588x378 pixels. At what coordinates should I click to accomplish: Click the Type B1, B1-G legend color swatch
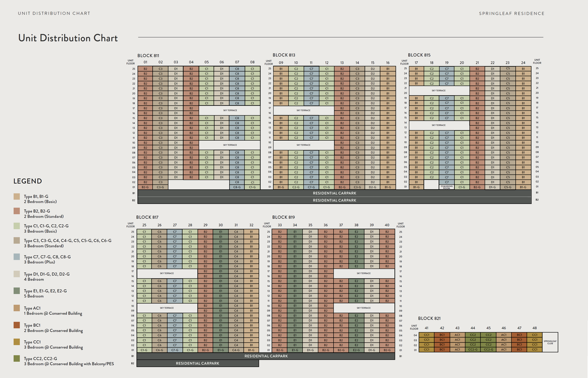pyautogui.click(x=16, y=197)
